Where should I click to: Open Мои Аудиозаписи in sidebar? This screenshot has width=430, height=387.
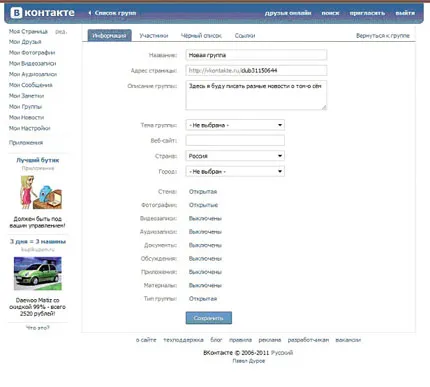click(33, 74)
